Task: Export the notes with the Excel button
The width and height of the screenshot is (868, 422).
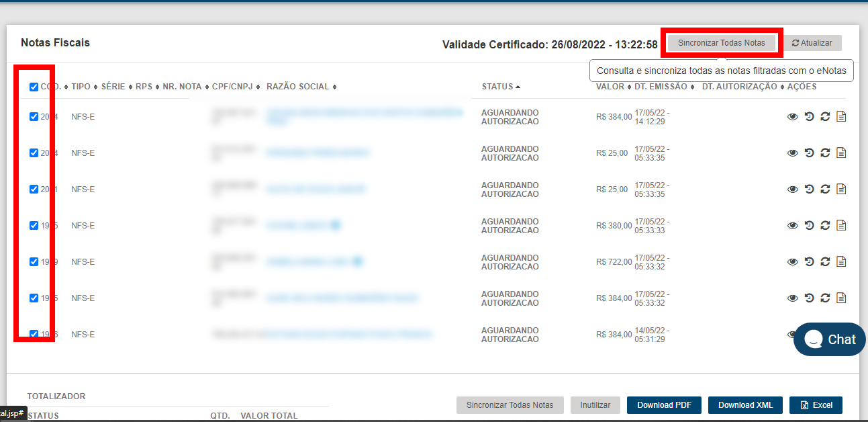Action: [x=816, y=405]
